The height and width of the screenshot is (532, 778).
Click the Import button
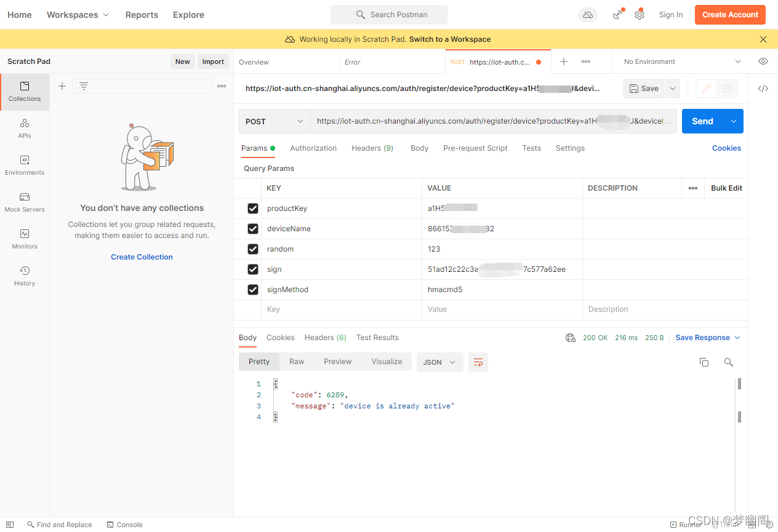(213, 62)
